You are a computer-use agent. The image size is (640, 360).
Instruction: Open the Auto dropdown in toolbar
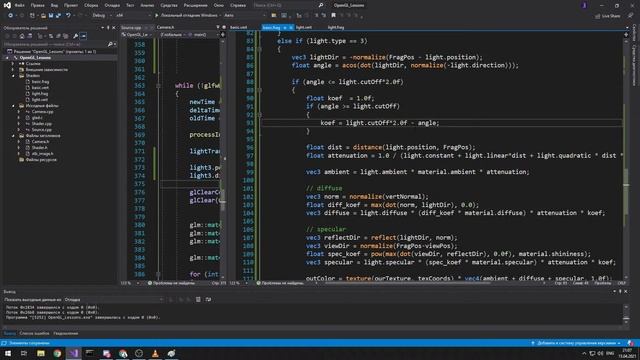click(x=244, y=16)
